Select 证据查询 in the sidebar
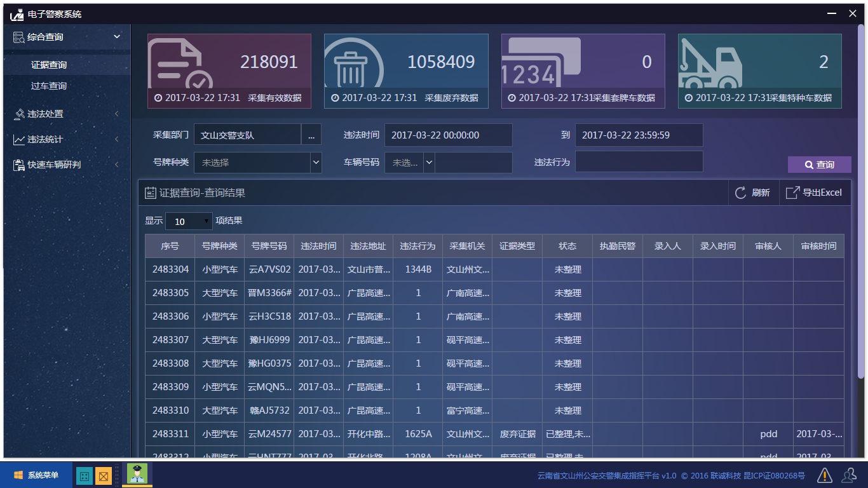The height and width of the screenshot is (488, 868). 49,65
